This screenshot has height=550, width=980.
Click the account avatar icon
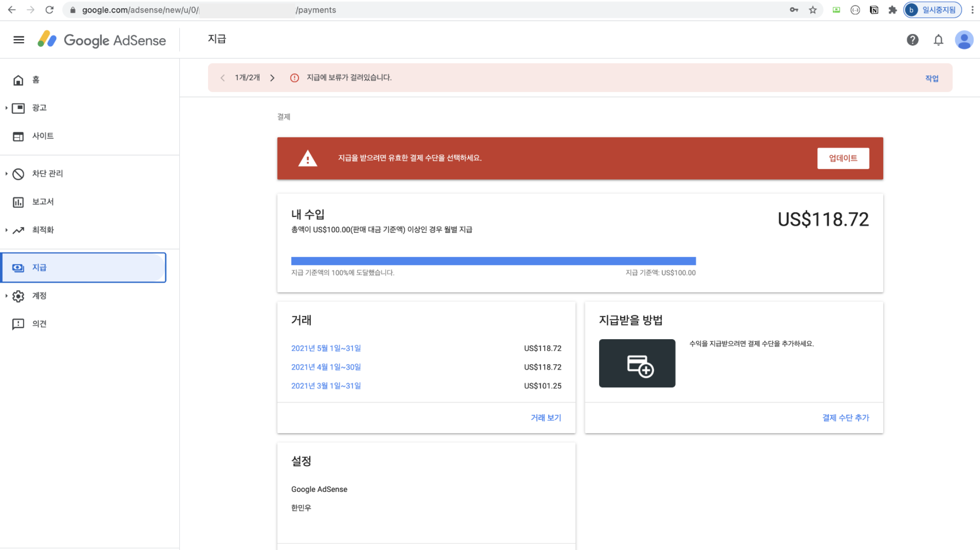[964, 40]
